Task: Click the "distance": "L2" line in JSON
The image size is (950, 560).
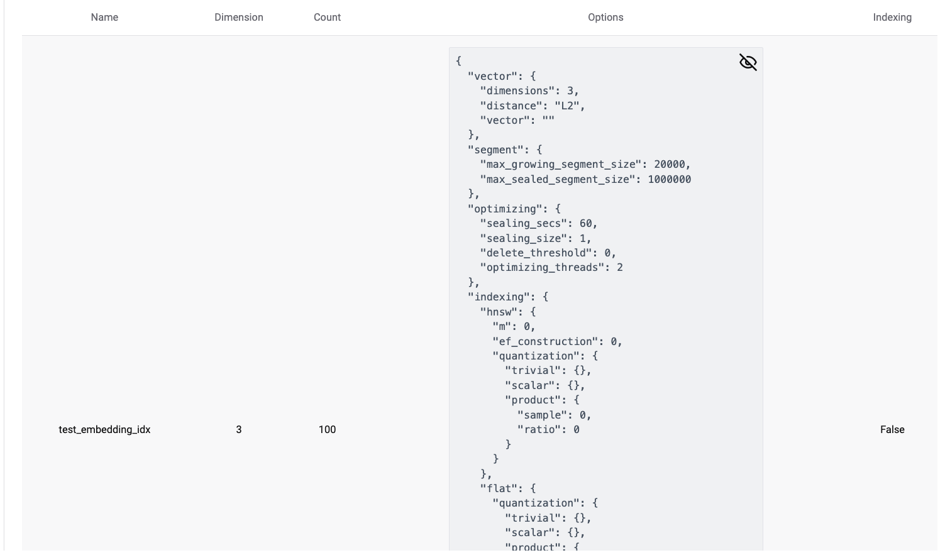Action: click(x=532, y=106)
